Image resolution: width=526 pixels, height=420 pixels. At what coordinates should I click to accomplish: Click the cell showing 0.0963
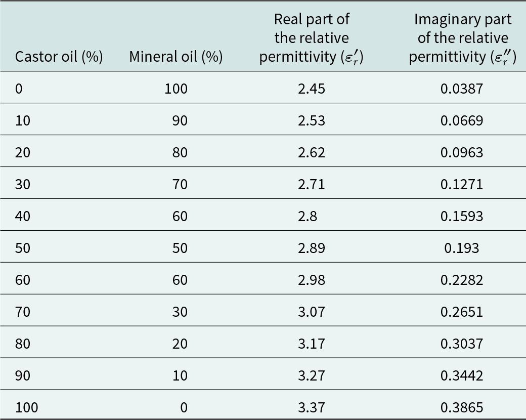click(462, 153)
